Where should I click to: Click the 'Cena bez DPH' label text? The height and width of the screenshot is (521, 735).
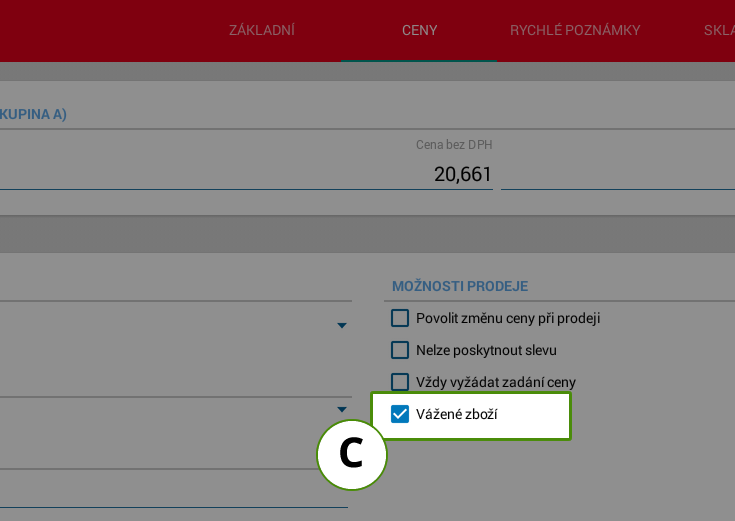pos(454,145)
